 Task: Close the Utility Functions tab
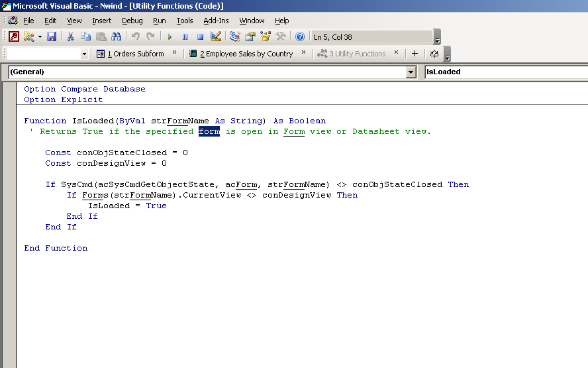click(397, 52)
